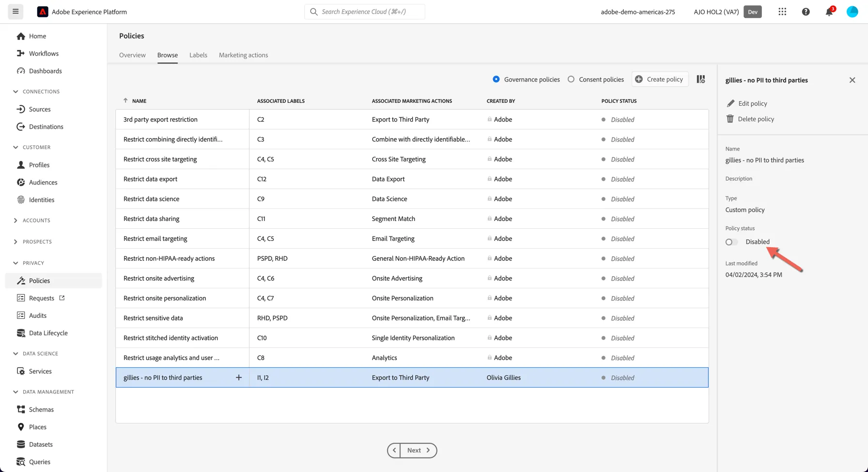Click the Create policy button
The height and width of the screenshot is (472, 868).
point(660,79)
